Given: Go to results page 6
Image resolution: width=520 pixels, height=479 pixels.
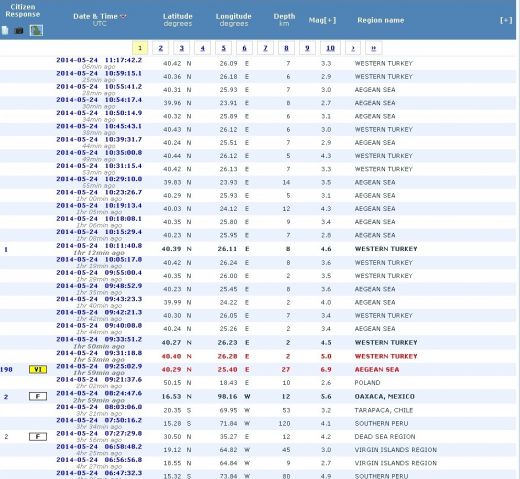Looking at the screenshot, I should coord(244,48).
